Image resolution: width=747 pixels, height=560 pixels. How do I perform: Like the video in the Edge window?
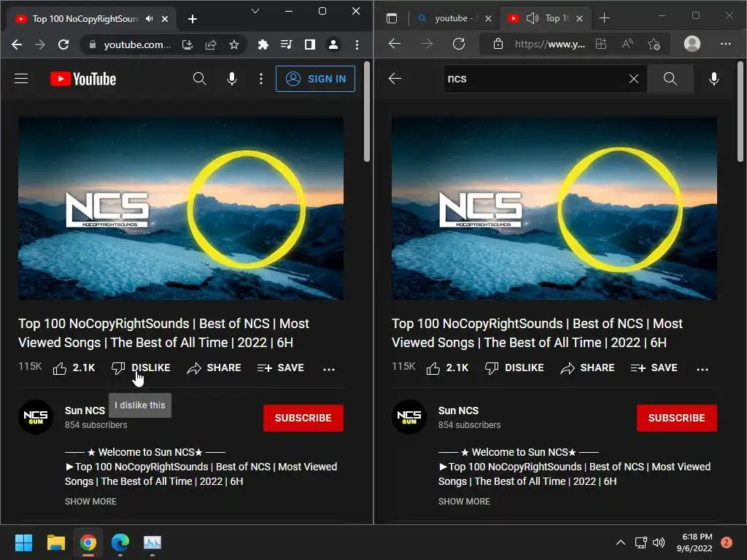point(447,367)
